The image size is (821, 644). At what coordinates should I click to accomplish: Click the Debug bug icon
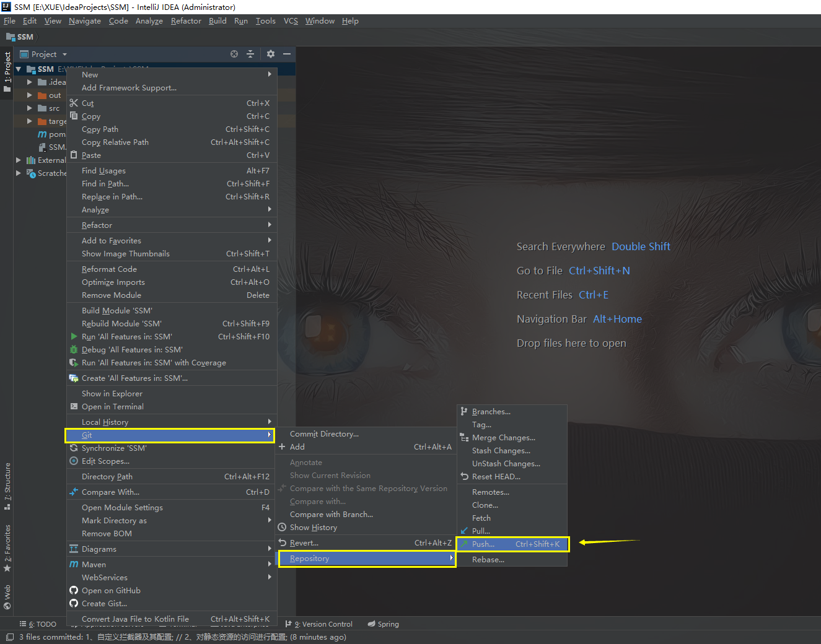pos(74,349)
